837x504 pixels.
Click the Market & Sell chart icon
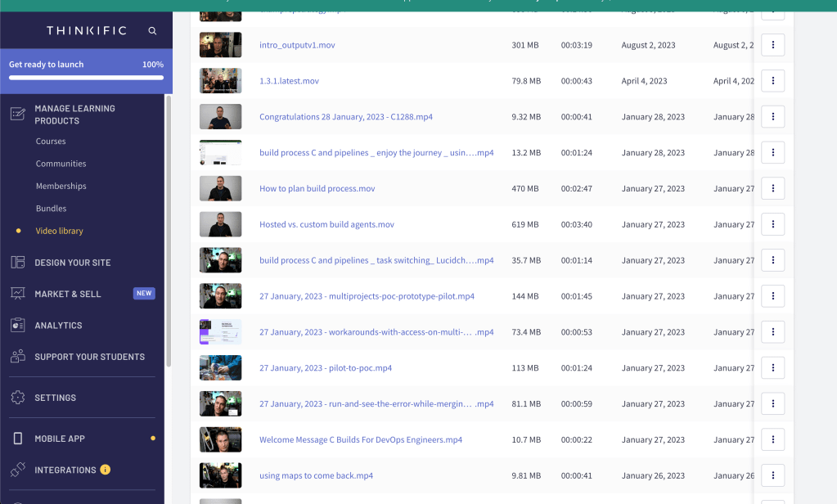[x=18, y=294]
